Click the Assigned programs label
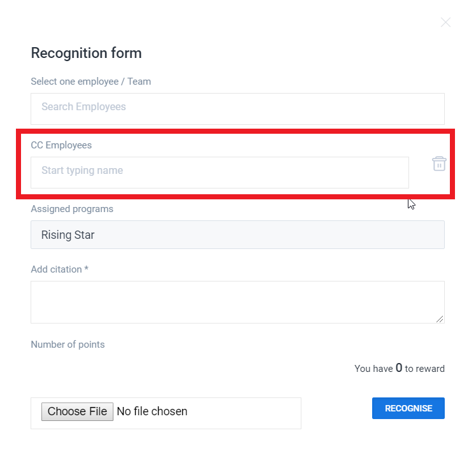The height and width of the screenshot is (456, 476). [72, 209]
